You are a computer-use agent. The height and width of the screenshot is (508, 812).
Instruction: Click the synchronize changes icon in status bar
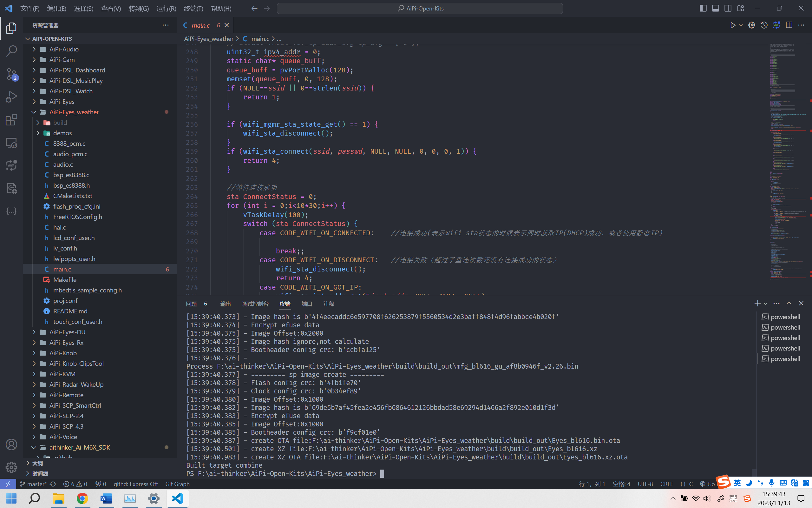[53, 484]
